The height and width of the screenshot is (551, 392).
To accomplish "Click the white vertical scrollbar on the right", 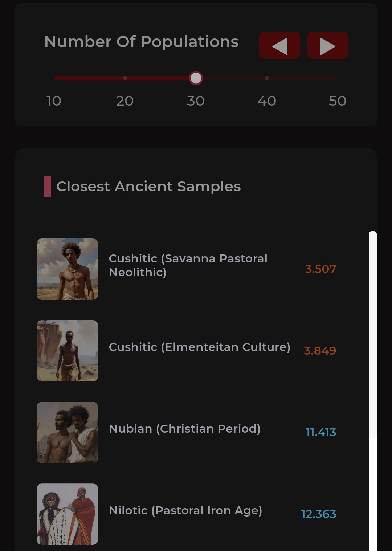I will tap(373, 391).
